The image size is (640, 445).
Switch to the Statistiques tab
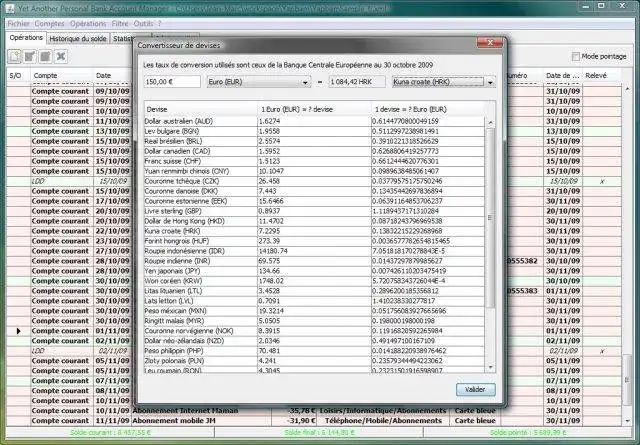(122, 39)
